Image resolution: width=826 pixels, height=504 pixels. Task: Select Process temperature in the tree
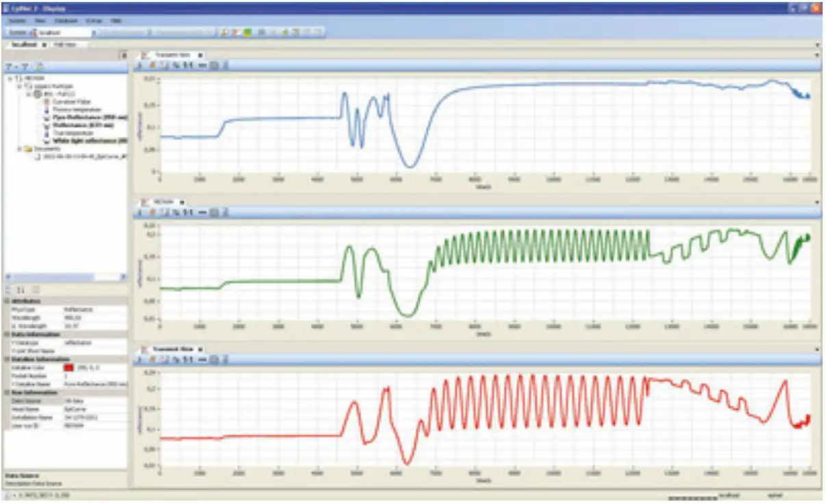77,109
